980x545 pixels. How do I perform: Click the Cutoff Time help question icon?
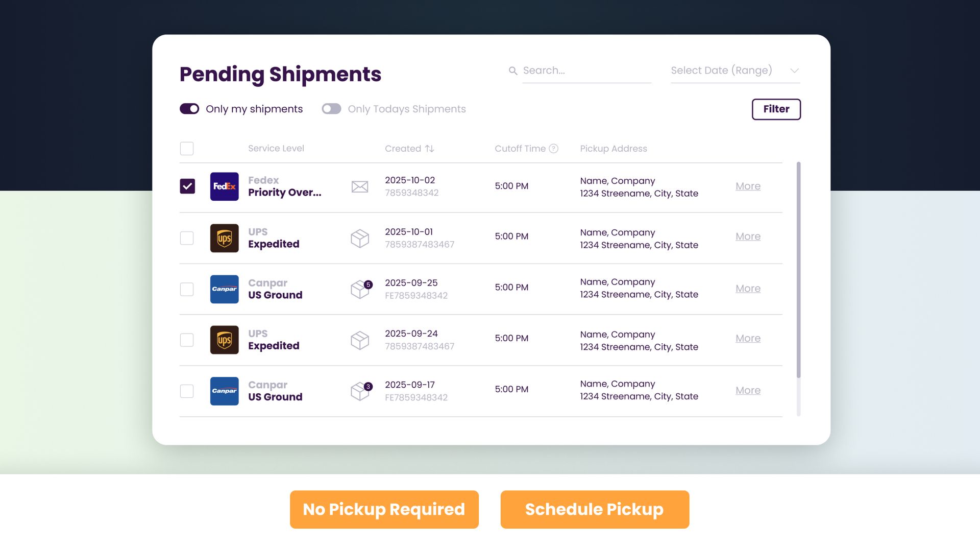click(553, 149)
